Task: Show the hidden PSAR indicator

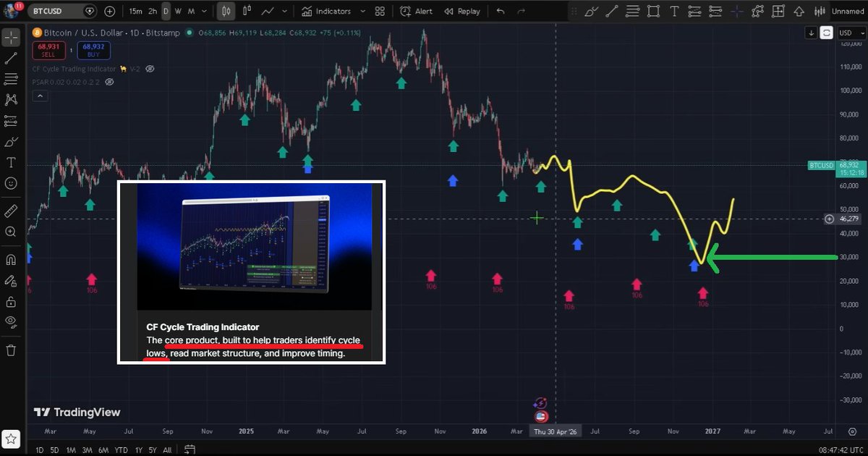Action: click(x=110, y=83)
